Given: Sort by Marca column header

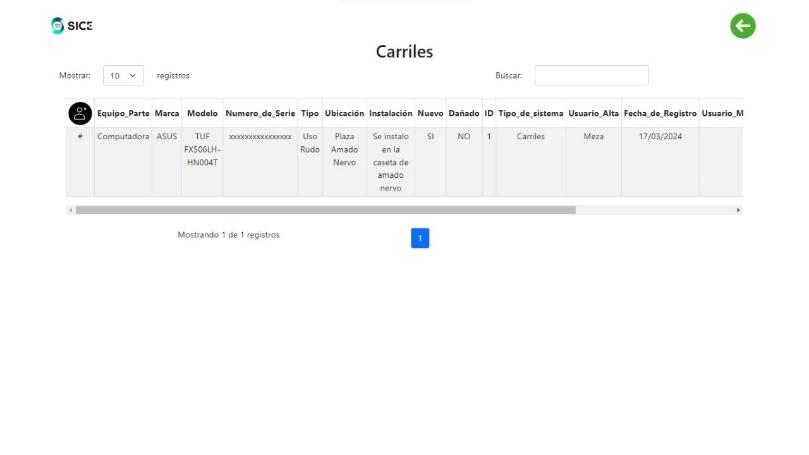Looking at the screenshot, I should tap(167, 113).
